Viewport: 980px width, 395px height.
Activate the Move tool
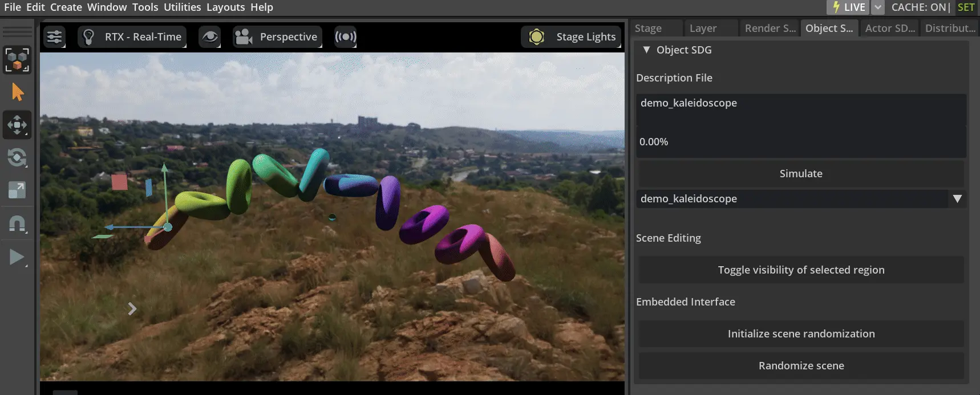pyautogui.click(x=17, y=125)
